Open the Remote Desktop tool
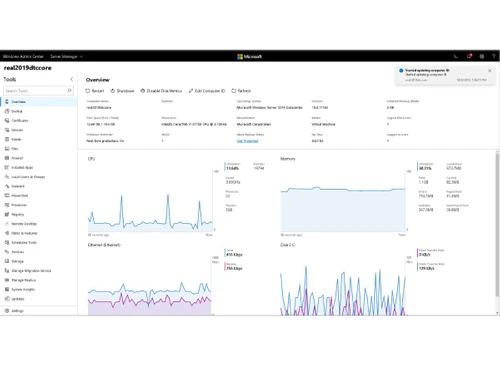Image resolution: width=500 pixels, height=375 pixels. tap(39, 224)
